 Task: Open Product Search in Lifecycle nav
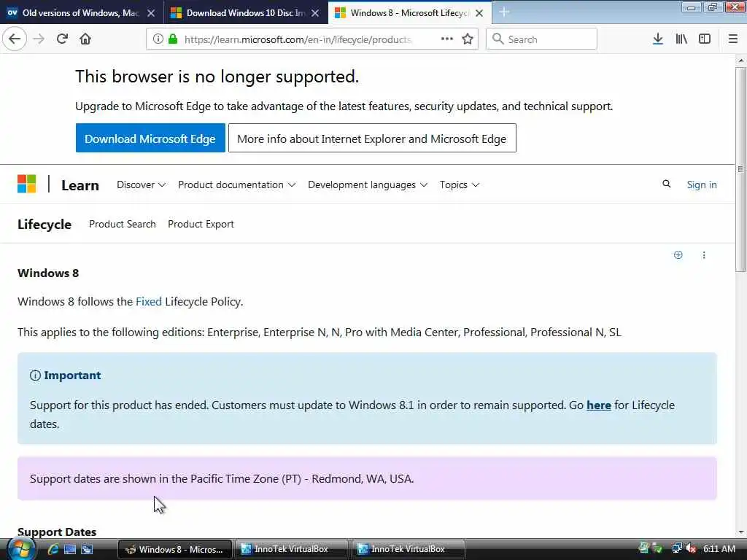(123, 224)
